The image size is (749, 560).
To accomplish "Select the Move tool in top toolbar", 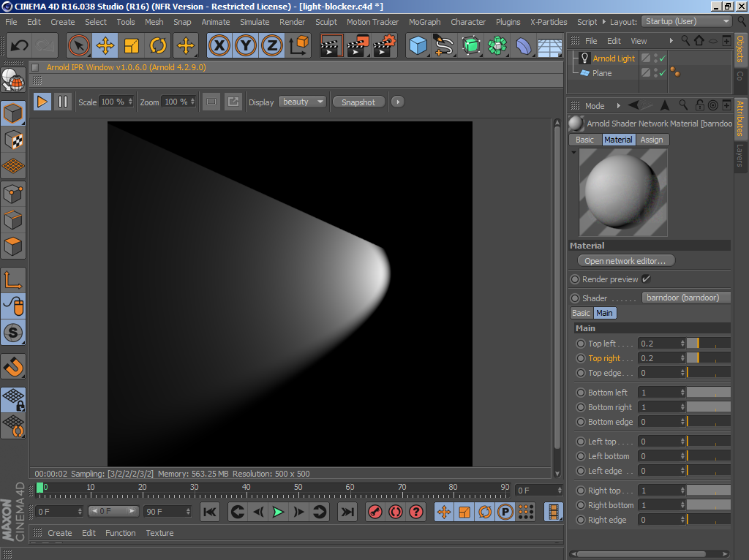I will [x=105, y=46].
